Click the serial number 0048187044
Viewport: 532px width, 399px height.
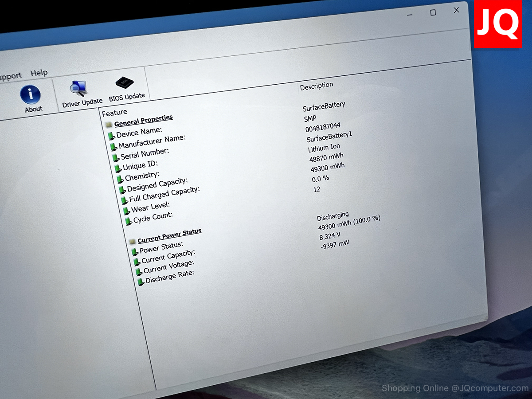pos(323,128)
